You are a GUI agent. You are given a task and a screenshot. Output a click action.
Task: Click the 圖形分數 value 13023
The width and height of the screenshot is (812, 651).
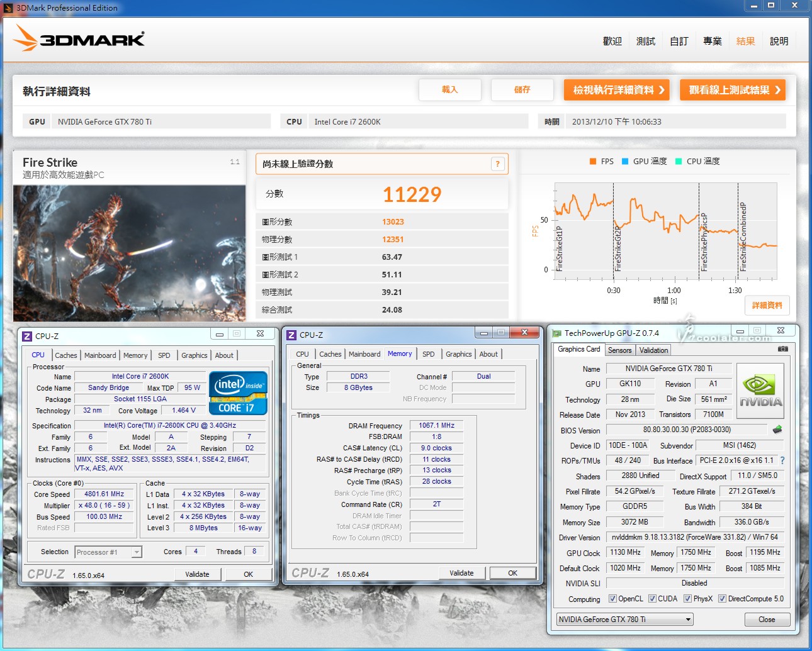(x=393, y=222)
